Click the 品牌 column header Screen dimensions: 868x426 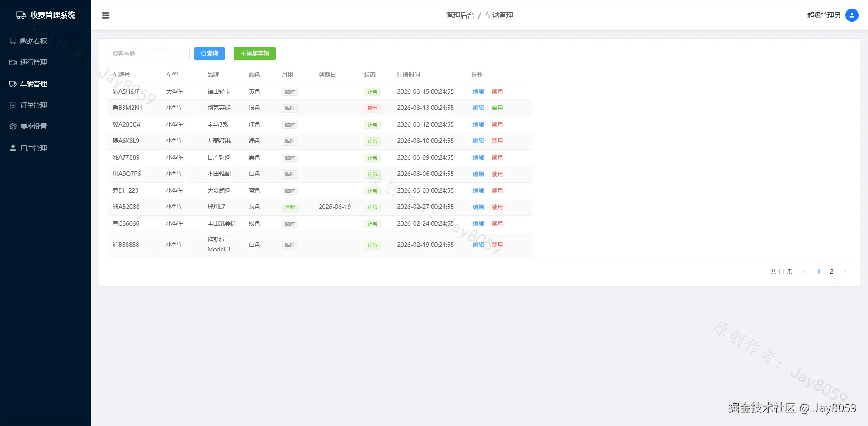point(213,75)
